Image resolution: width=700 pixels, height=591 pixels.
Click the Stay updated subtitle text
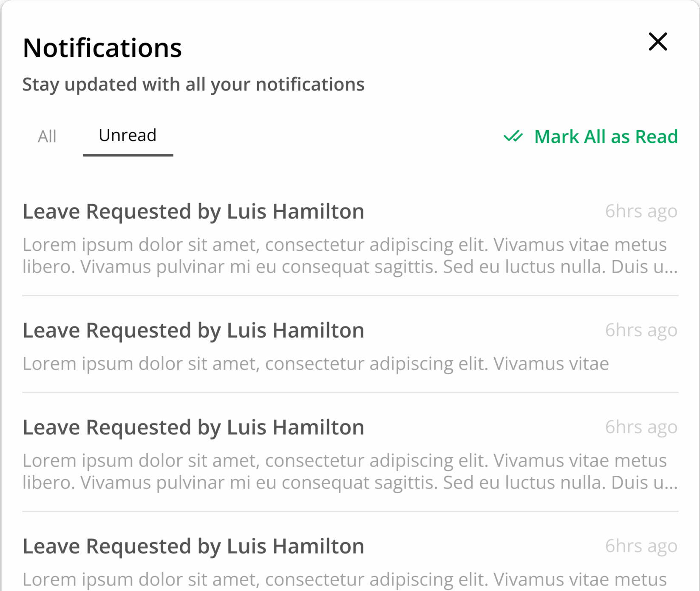point(193,85)
